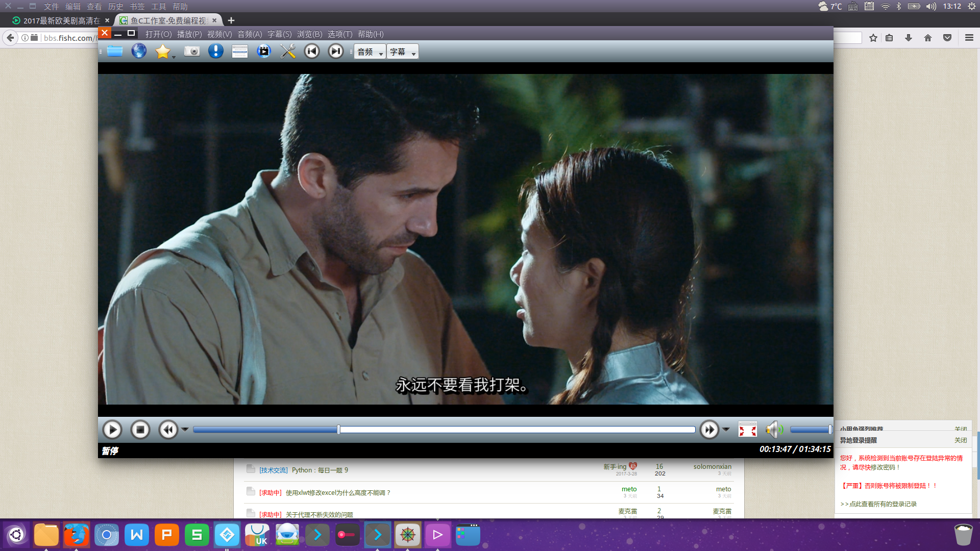Open the 点此查看所有的登录记录 link
This screenshot has width=980, height=551.
point(883,504)
